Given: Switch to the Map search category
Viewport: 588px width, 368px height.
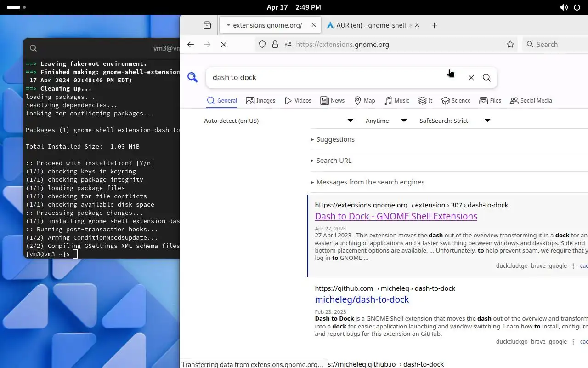Looking at the screenshot, I should pos(365,101).
